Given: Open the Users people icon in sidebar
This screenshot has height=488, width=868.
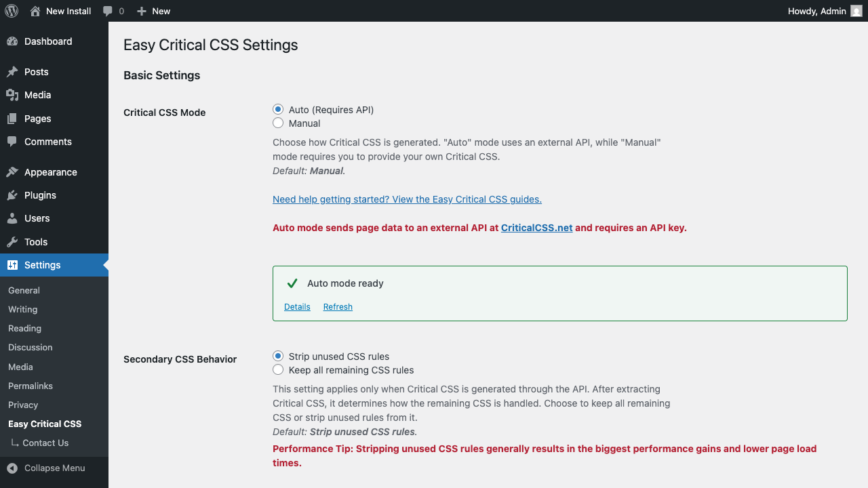Looking at the screenshot, I should click(x=15, y=218).
